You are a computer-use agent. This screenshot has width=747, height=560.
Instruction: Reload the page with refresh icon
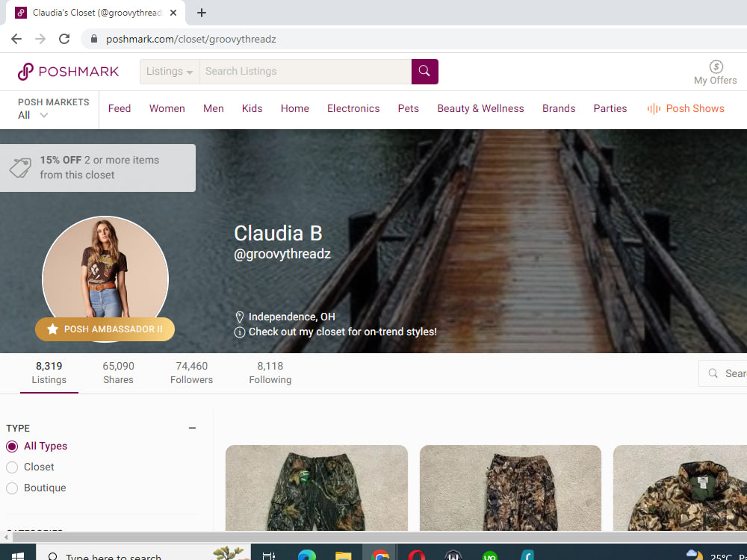click(x=64, y=39)
